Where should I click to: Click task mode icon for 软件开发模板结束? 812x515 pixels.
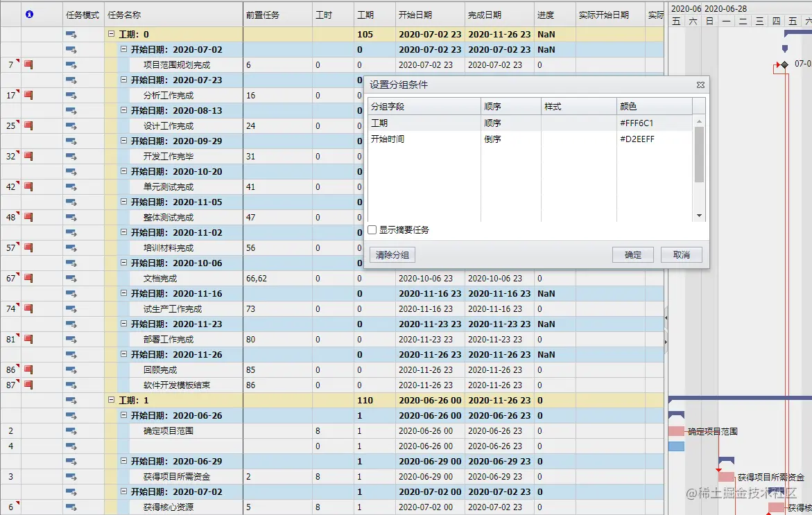(71, 385)
